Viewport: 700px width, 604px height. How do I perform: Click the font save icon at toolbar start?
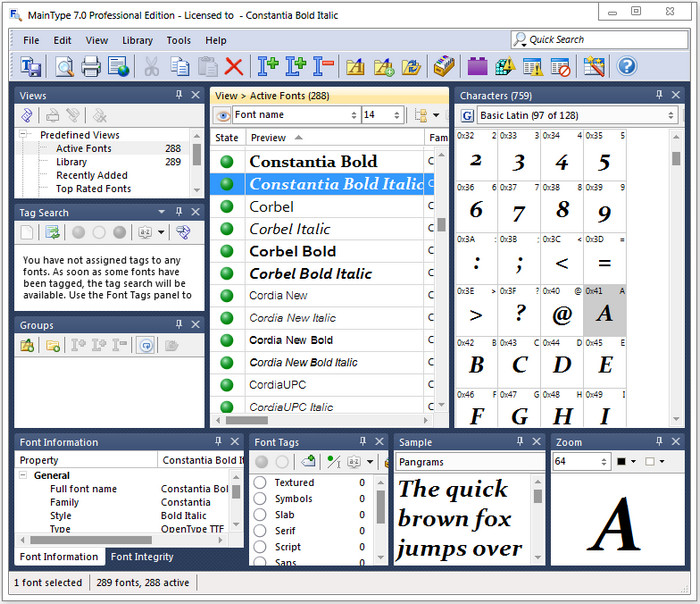click(31, 67)
